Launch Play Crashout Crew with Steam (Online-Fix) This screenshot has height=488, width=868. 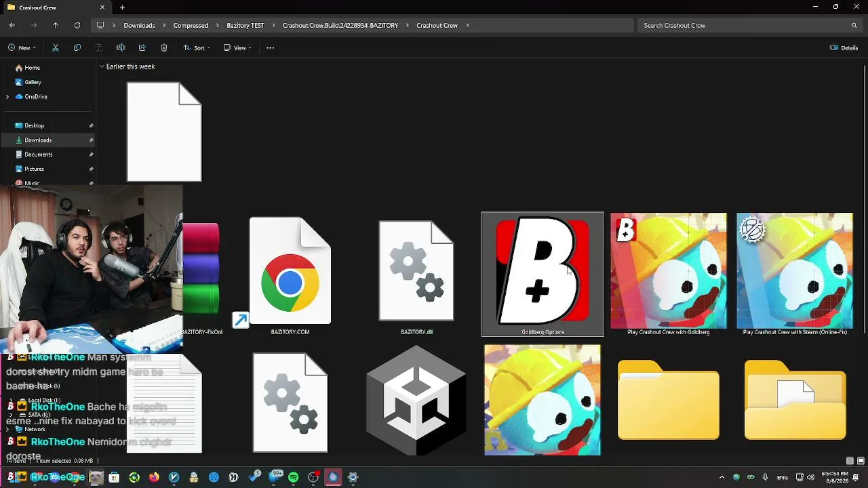[795, 274]
